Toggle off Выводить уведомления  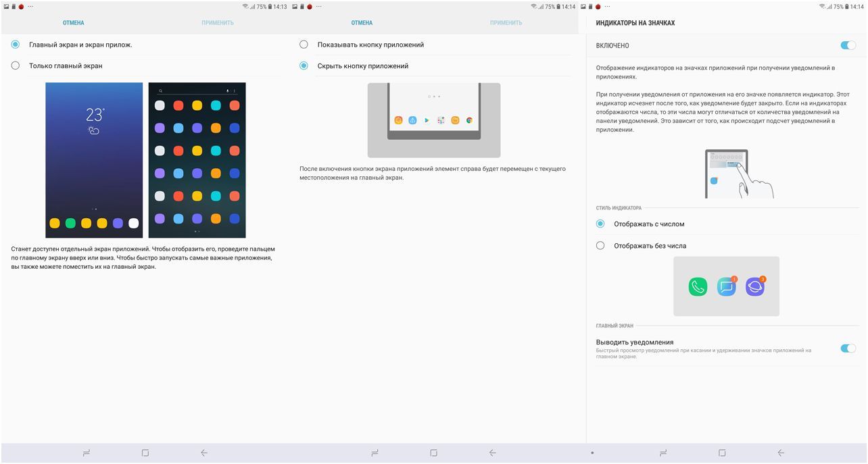pyautogui.click(x=847, y=348)
